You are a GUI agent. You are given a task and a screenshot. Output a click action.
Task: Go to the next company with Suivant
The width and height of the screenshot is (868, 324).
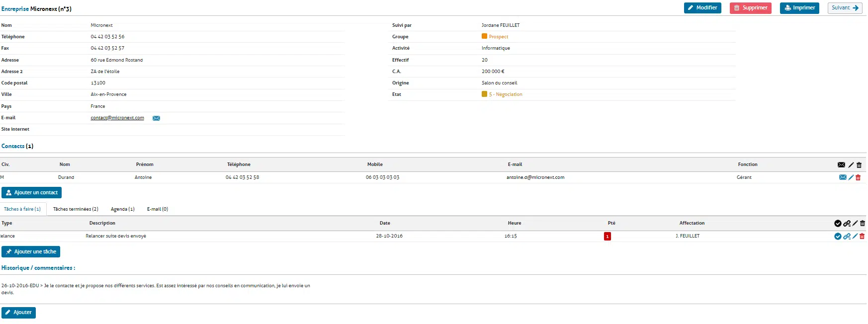coord(845,8)
